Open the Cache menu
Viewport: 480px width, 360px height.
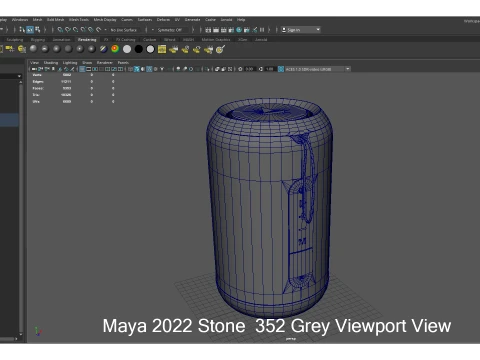pyautogui.click(x=210, y=20)
